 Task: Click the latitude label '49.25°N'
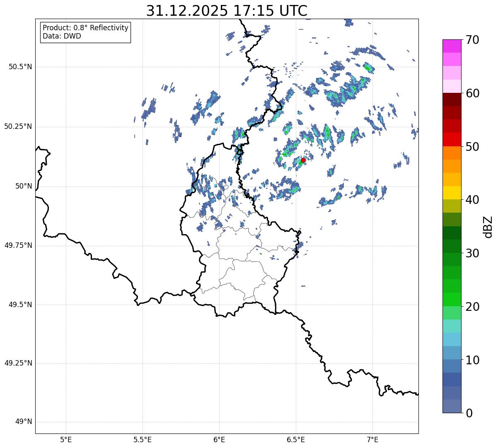18,363
